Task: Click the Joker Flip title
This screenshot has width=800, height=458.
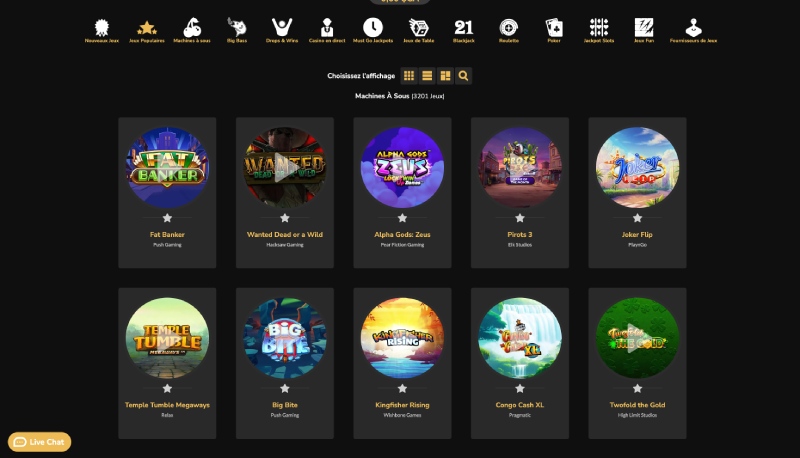Action: click(637, 235)
